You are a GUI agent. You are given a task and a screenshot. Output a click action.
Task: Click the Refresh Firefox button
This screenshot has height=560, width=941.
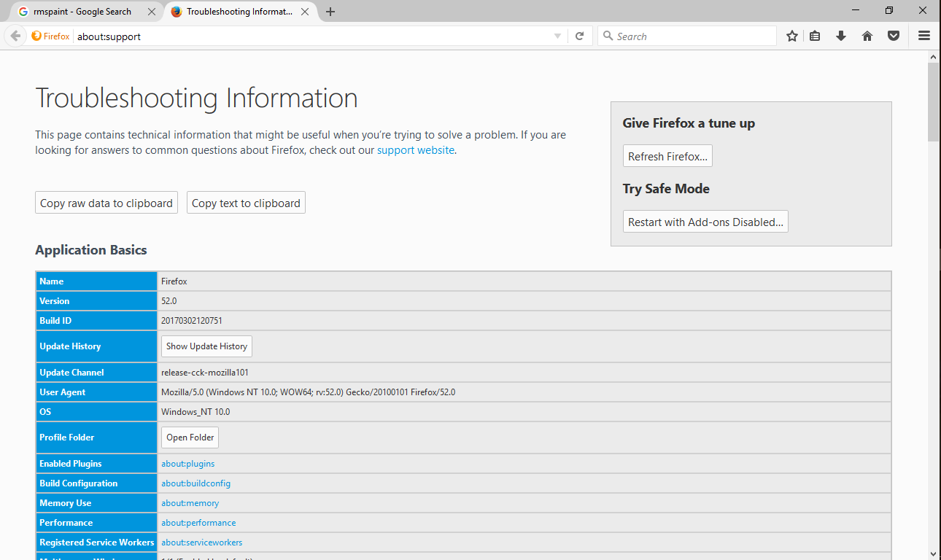(667, 156)
